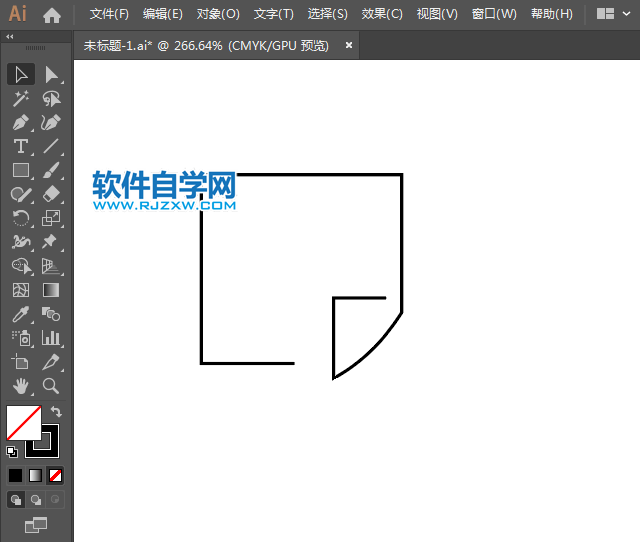Click the Eyedropper tool
The width and height of the screenshot is (640, 542).
tap(20, 314)
